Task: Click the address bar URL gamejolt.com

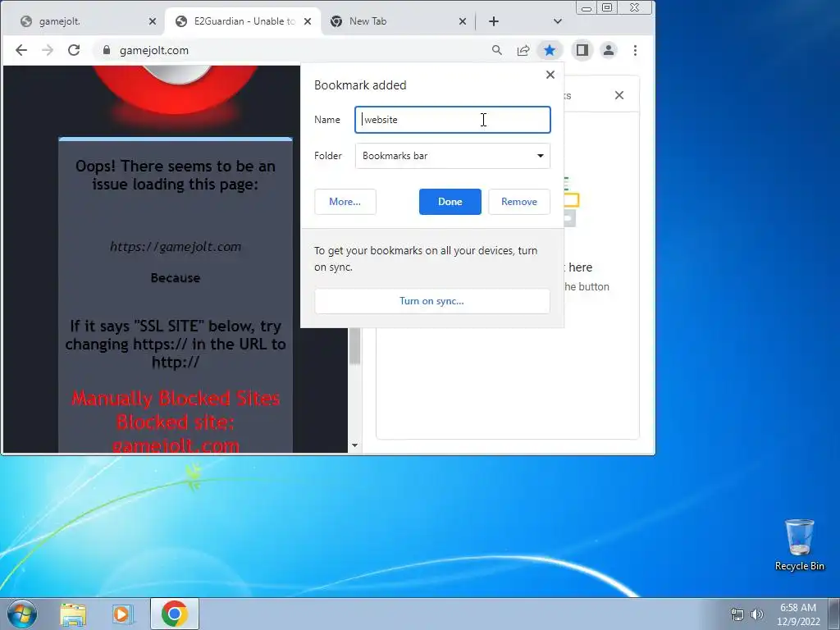Action: (154, 50)
